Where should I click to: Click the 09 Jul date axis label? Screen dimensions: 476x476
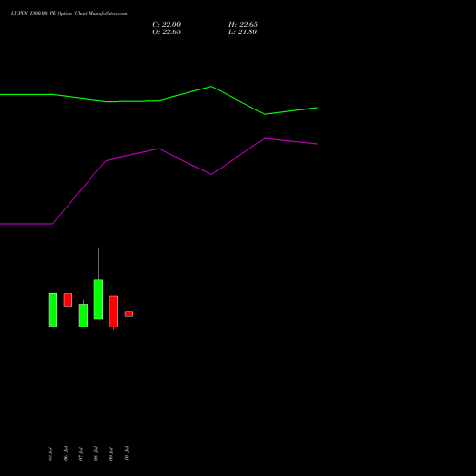[x=111, y=454]
